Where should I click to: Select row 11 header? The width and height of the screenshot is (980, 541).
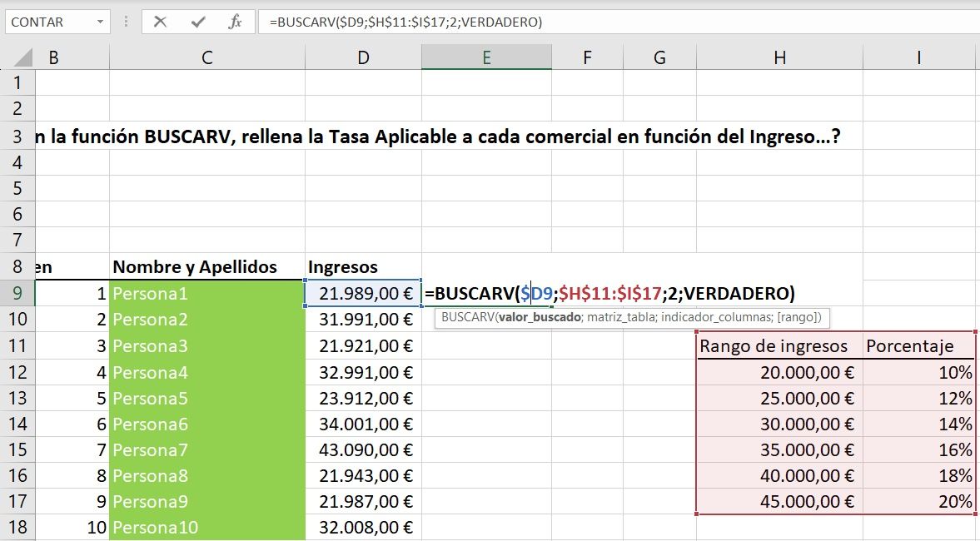(x=17, y=345)
